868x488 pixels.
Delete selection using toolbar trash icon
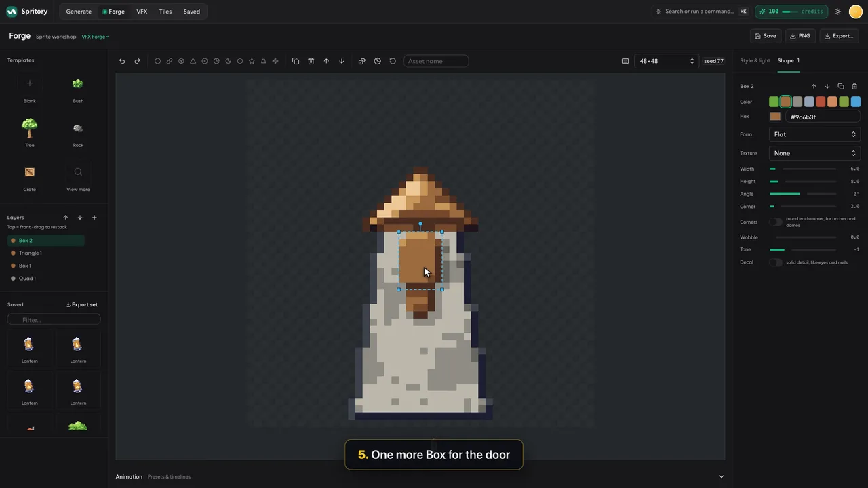point(311,61)
